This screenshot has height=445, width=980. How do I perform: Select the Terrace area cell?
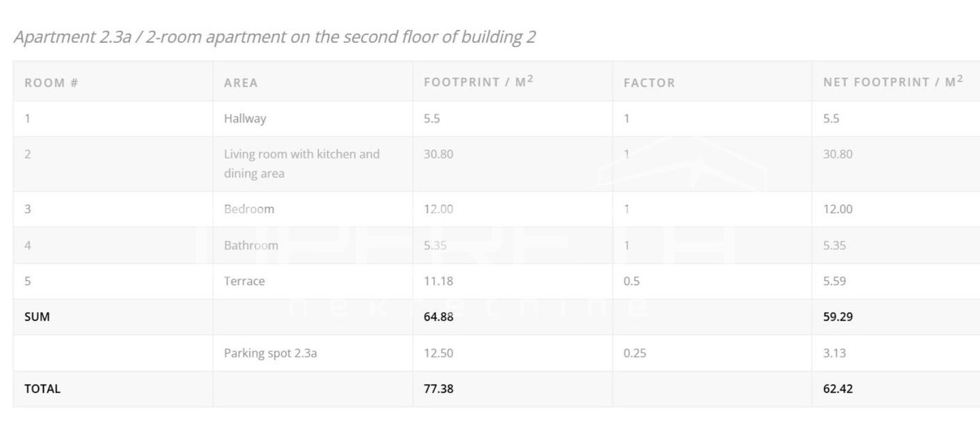coord(244,281)
